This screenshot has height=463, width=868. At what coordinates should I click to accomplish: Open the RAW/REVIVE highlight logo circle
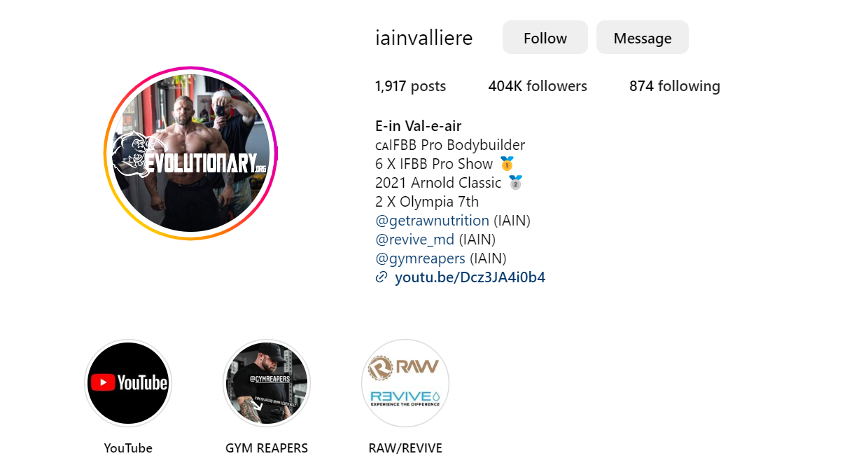[x=405, y=383]
